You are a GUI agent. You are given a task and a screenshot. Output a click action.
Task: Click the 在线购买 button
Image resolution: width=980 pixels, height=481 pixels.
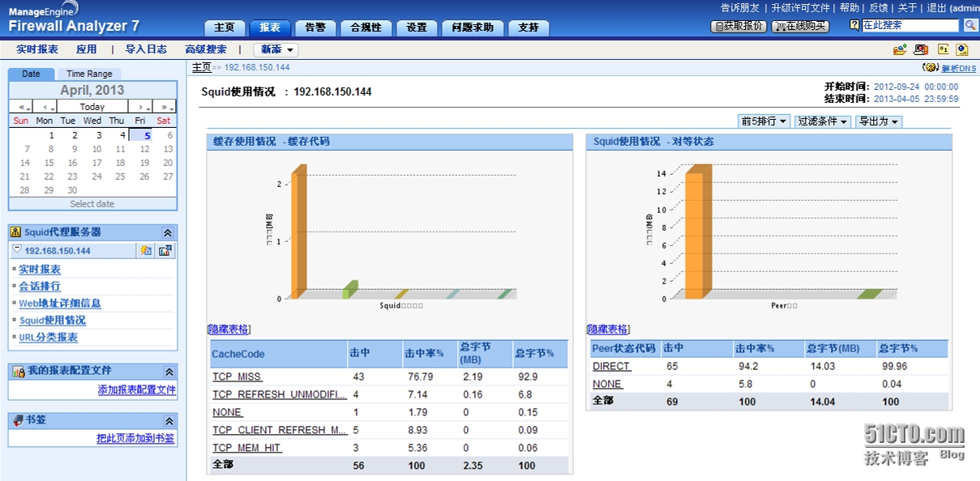click(x=800, y=26)
